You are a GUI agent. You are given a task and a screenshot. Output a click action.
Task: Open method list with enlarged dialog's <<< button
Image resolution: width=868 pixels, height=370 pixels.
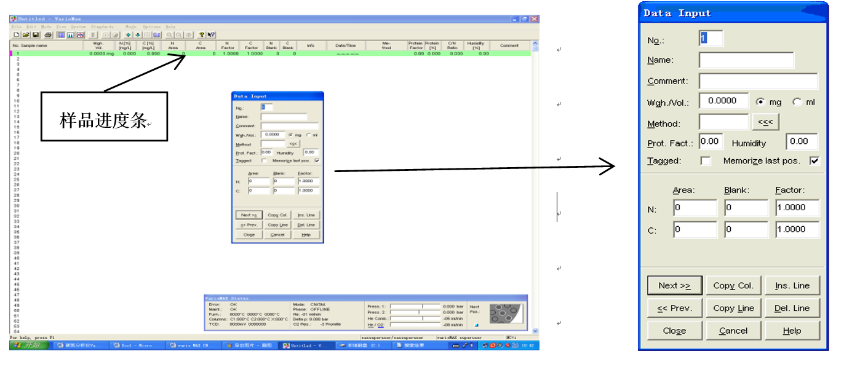pos(765,122)
